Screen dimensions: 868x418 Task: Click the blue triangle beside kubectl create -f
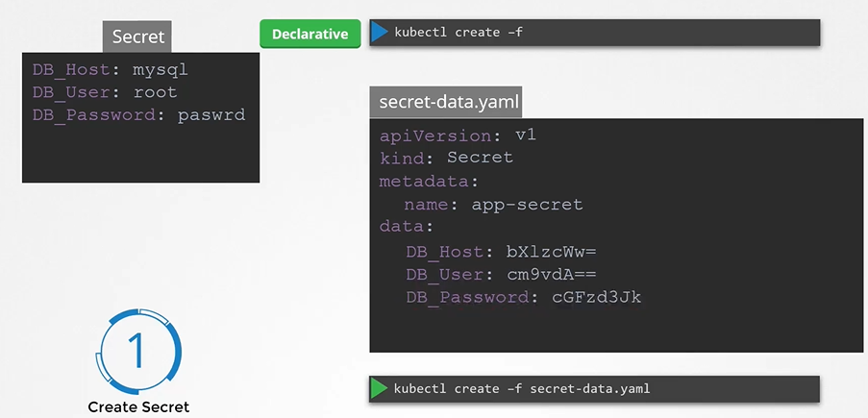(380, 33)
